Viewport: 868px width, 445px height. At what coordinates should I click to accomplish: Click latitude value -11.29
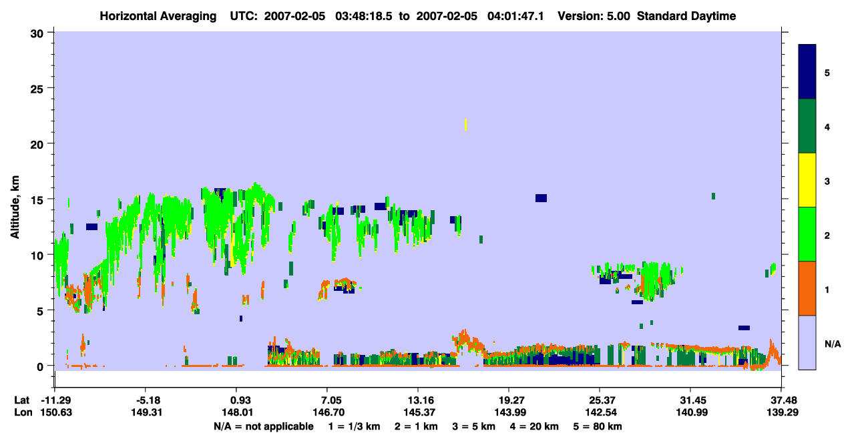click(x=57, y=400)
